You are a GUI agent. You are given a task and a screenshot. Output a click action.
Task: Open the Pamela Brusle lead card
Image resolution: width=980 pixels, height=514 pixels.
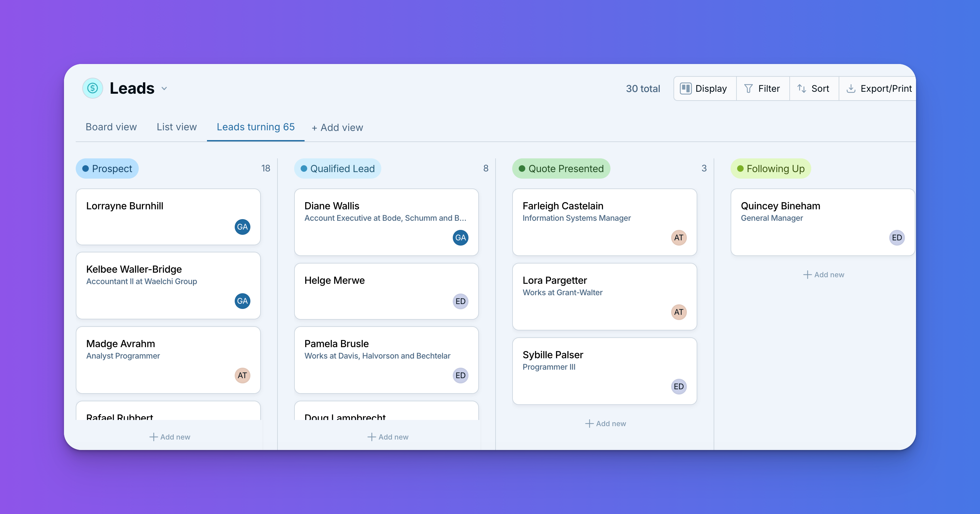pos(386,360)
